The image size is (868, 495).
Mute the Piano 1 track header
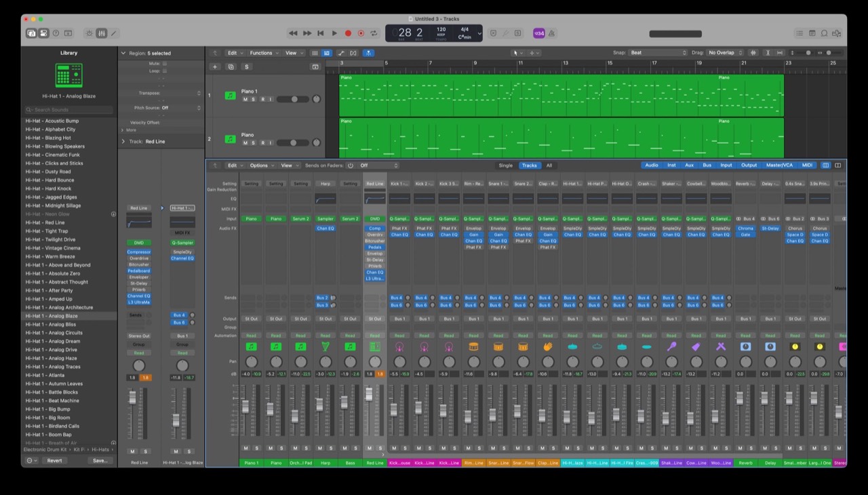pyautogui.click(x=245, y=99)
